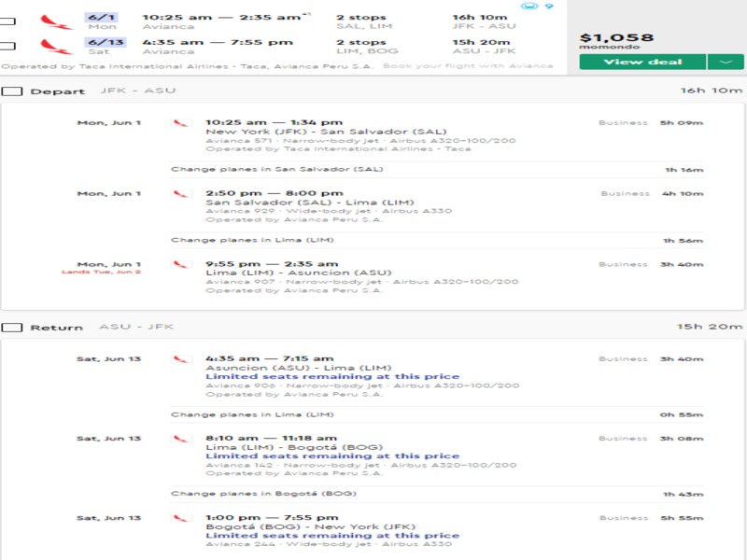The image size is (747, 560).
Task: Click the Avianca logo beside 6/1 Mon
Action: (57, 21)
